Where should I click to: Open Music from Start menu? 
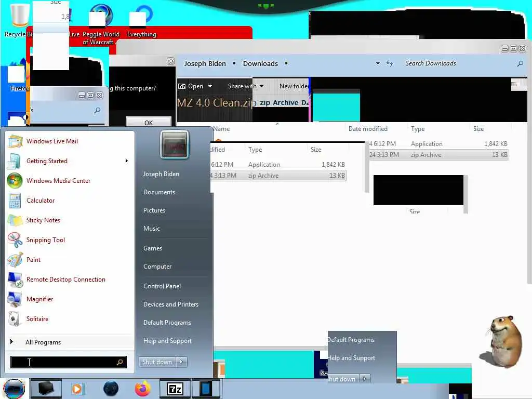(x=152, y=229)
